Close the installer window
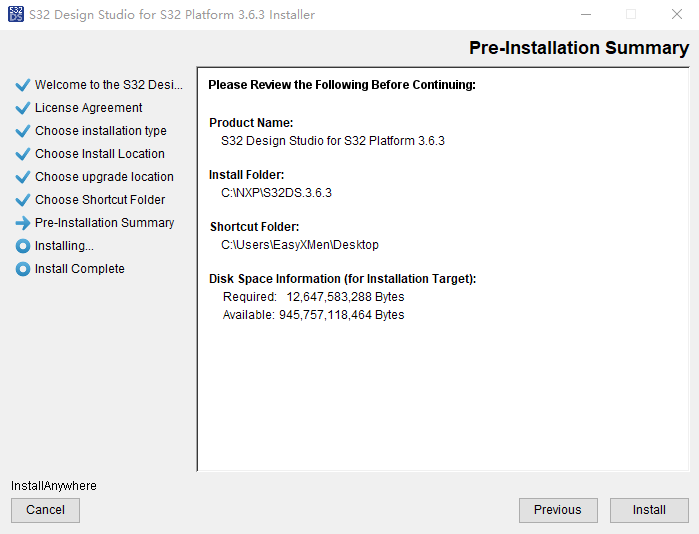 (677, 15)
